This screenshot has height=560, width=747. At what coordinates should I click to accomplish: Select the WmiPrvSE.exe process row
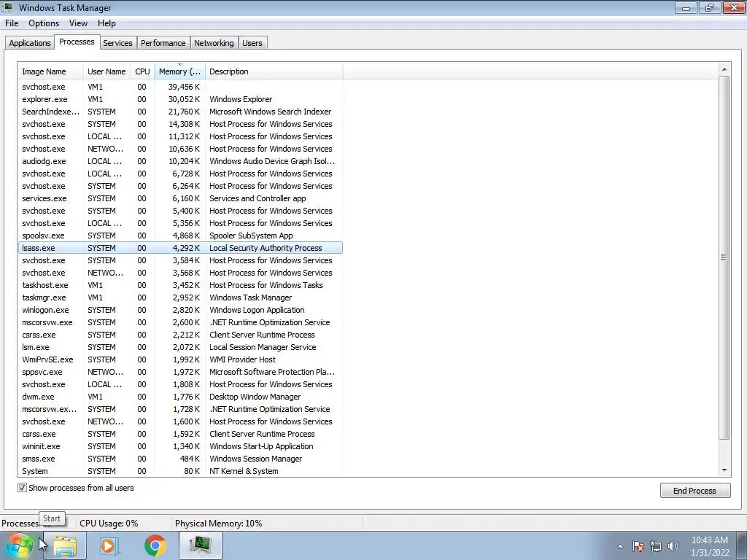[x=180, y=359]
